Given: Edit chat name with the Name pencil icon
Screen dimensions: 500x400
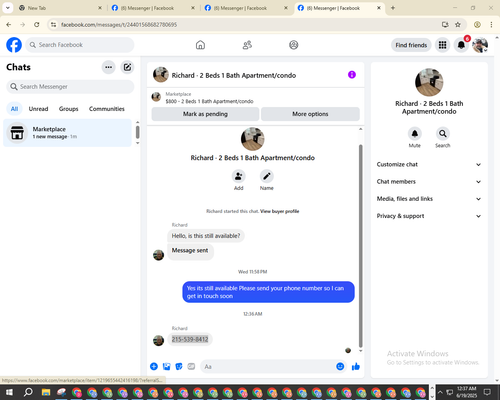Looking at the screenshot, I should coord(267,176).
